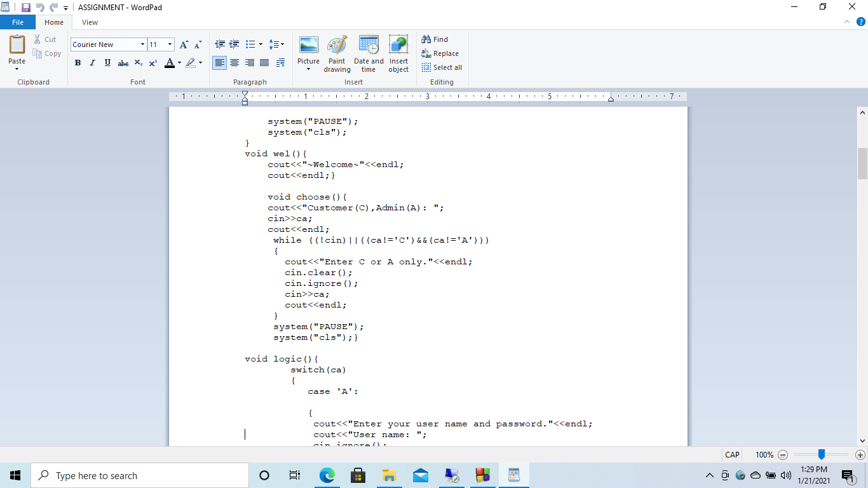Open the font family dropdown
The height and width of the screenshot is (488, 868).
click(x=143, y=44)
